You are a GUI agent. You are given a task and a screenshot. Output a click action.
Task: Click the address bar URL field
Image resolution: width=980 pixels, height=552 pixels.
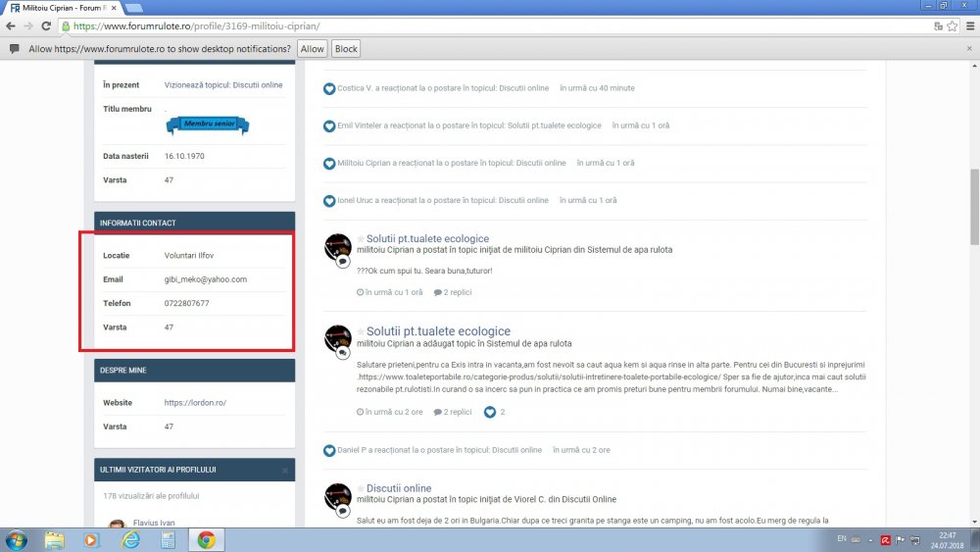coord(490,26)
